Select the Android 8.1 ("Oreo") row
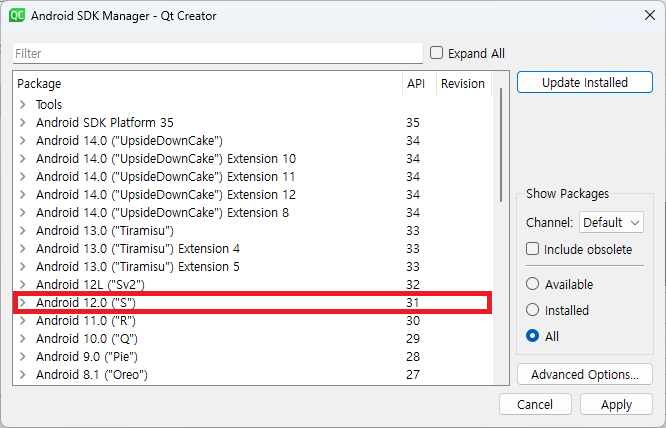The width and height of the screenshot is (666, 428). [x=252, y=374]
